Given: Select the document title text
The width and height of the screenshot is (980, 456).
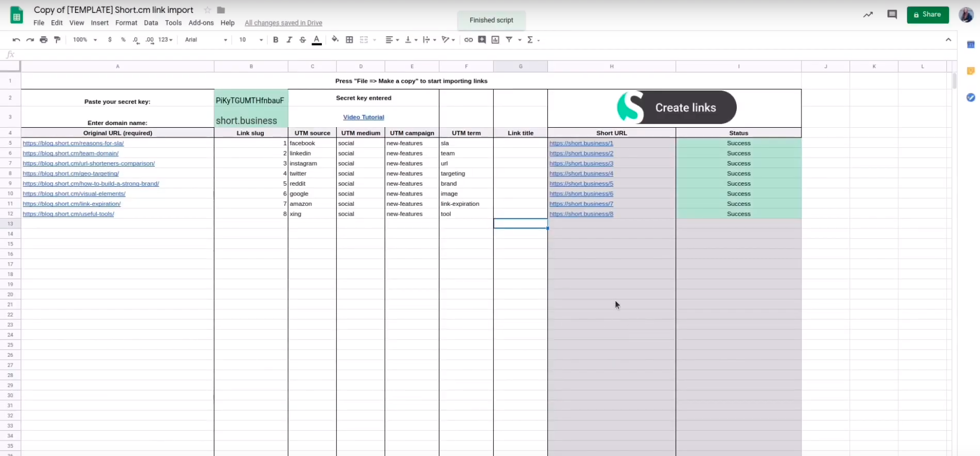Looking at the screenshot, I should click(113, 10).
